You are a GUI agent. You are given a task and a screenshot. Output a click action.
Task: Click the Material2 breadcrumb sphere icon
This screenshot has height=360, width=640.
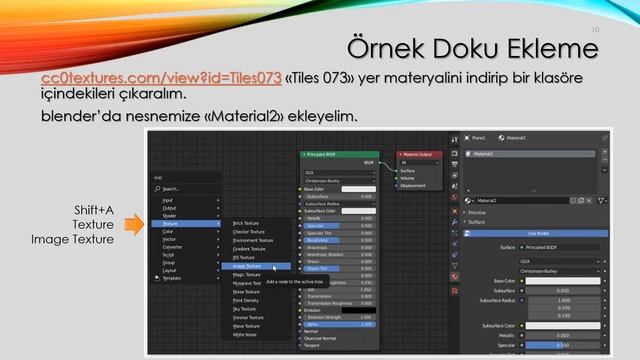coord(502,138)
